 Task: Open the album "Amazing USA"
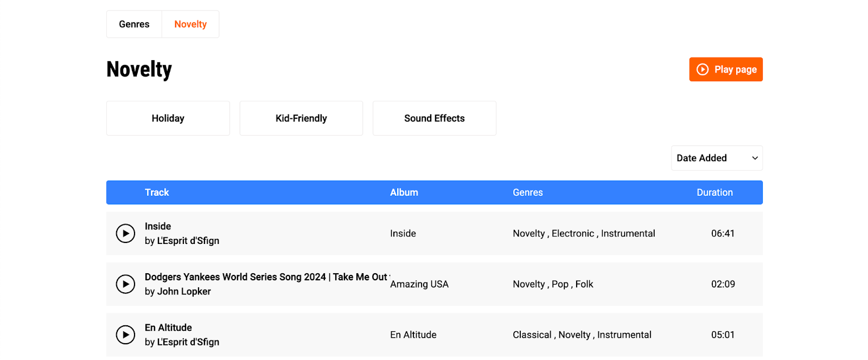coord(419,284)
